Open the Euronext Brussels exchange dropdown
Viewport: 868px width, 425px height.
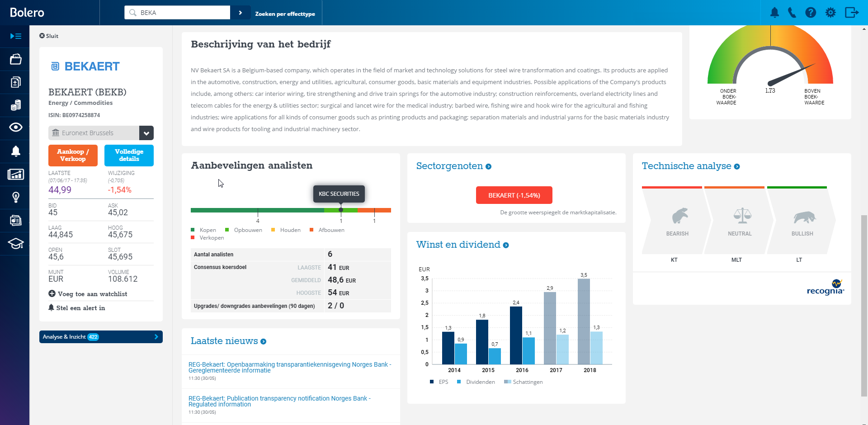point(101,133)
